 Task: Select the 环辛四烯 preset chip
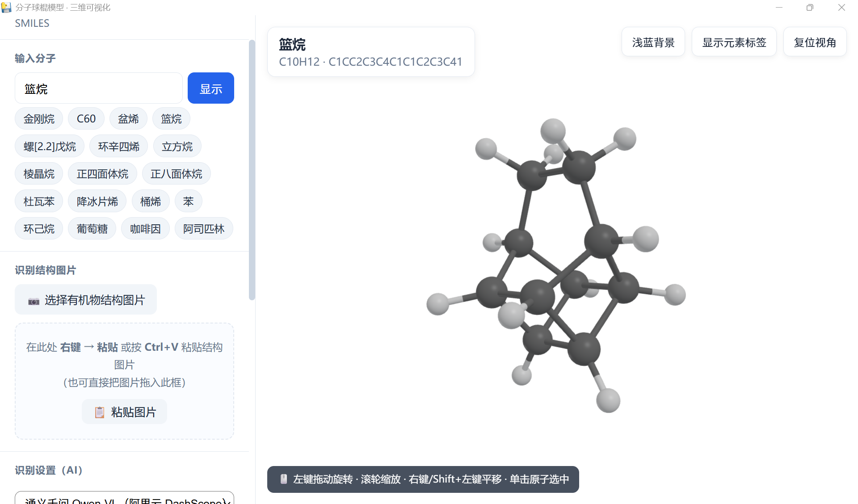tap(119, 146)
